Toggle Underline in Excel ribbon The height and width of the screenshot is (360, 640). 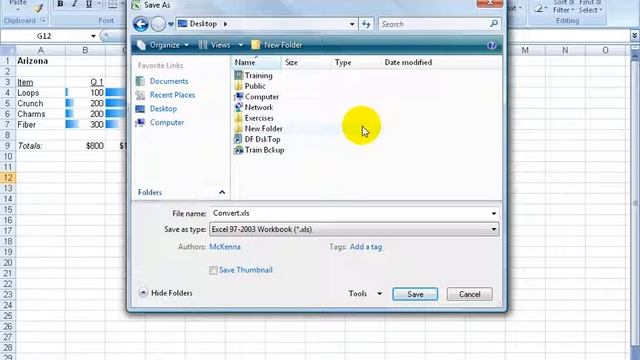(89, 4)
